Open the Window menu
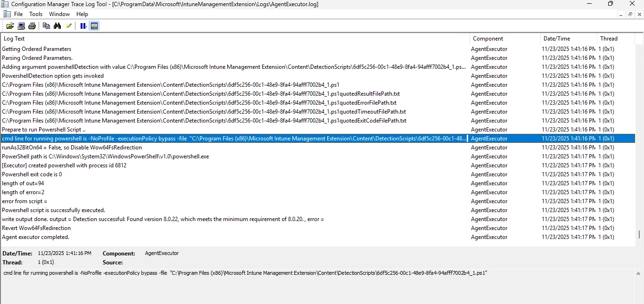 pyautogui.click(x=59, y=14)
